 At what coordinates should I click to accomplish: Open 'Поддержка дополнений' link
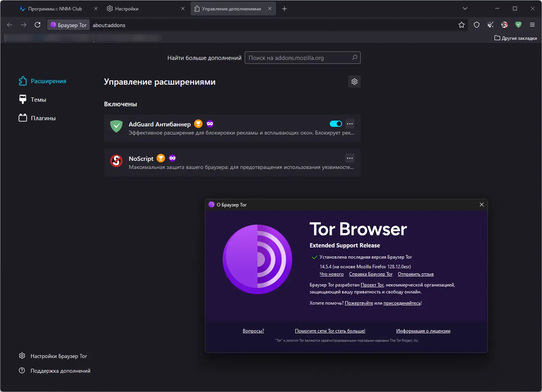(55, 370)
